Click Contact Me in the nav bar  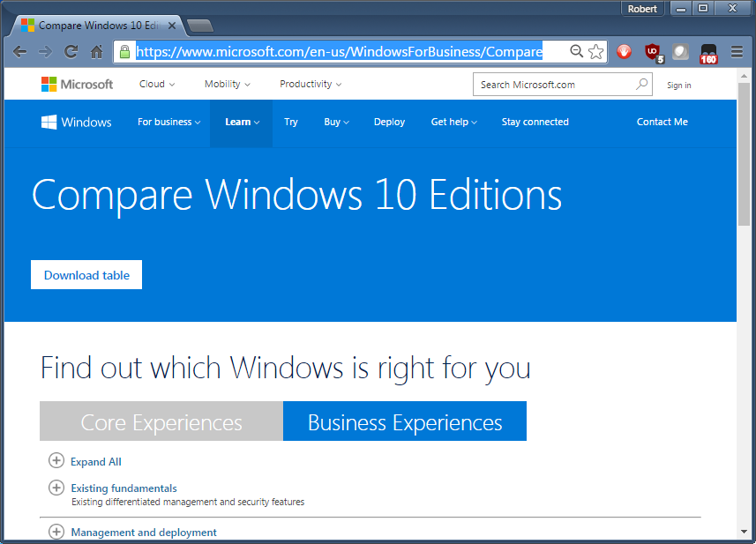pos(662,122)
